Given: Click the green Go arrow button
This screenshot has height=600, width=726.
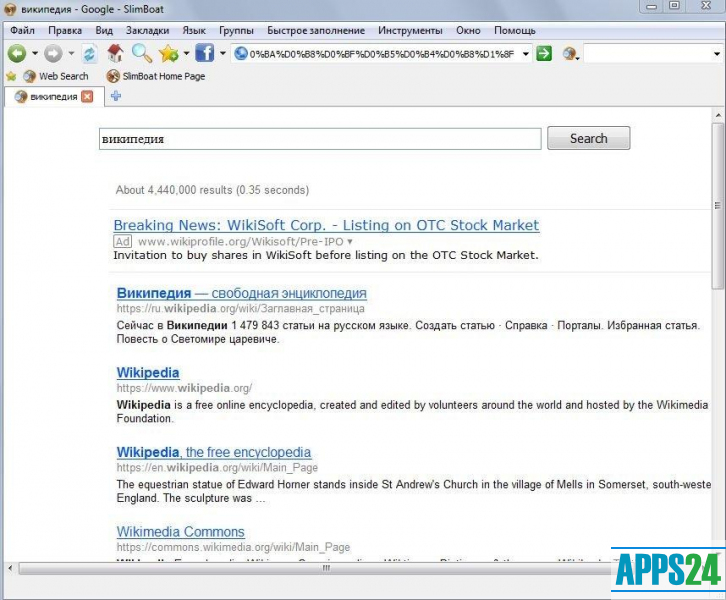Looking at the screenshot, I should point(544,54).
